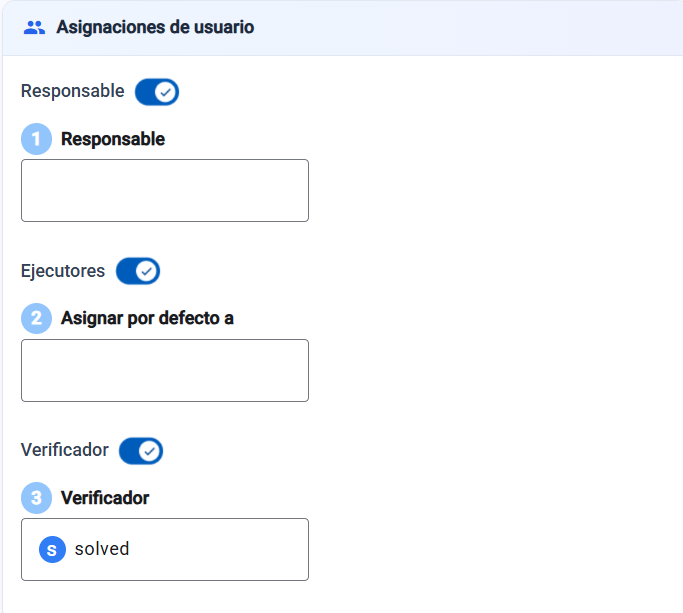This screenshot has height=613, width=683.
Task: Click the step 1 number badge
Action: click(x=36, y=140)
